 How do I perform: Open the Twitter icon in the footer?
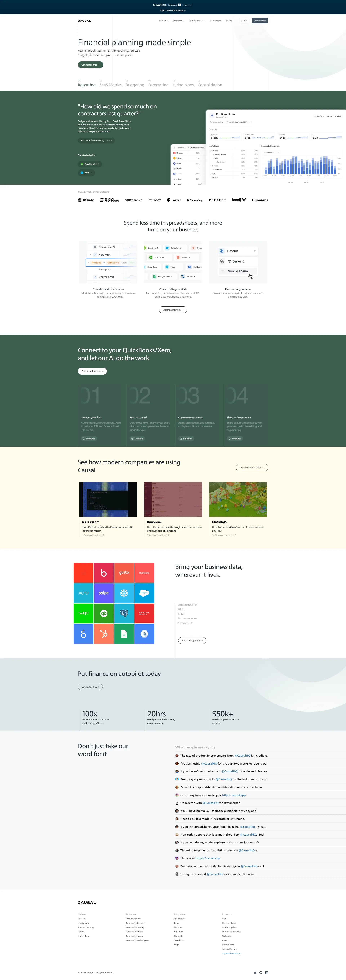255,972
